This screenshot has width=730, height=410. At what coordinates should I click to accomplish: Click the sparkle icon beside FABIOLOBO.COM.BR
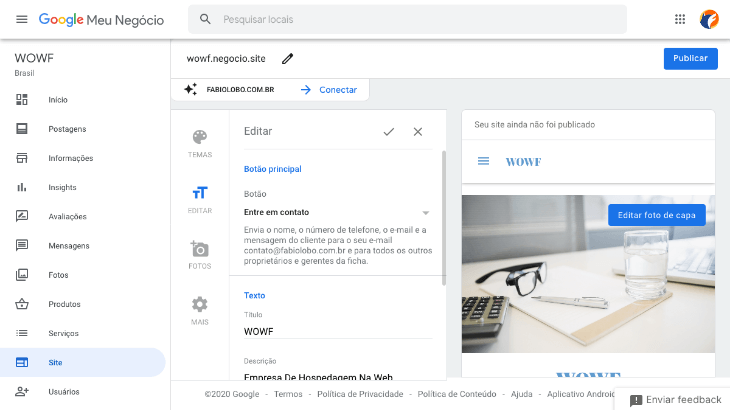pos(190,89)
